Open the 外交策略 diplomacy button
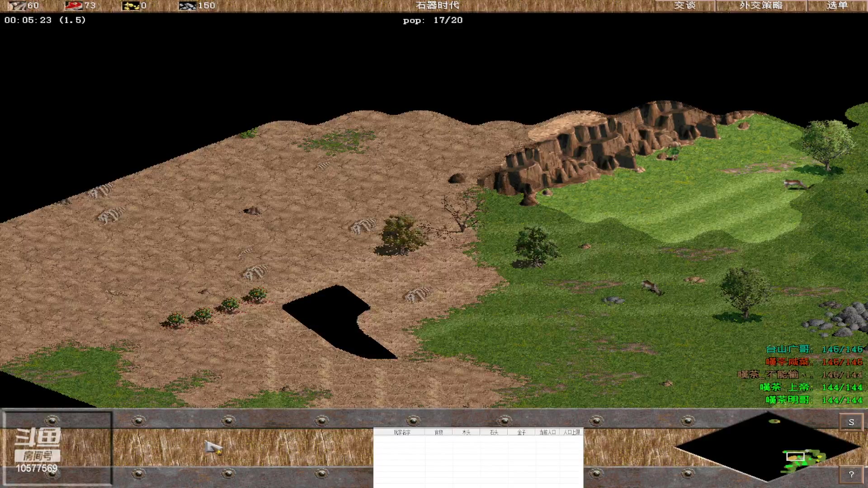This screenshot has width=868, height=488. 761,5
